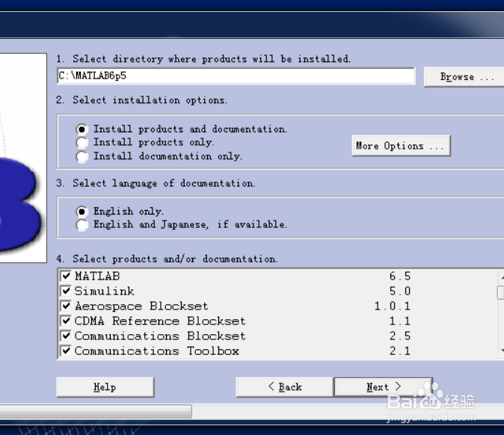Screen dimensions: 504x435
Task: Click the Aerospace Blockset product name
Action: coord(141,306)
